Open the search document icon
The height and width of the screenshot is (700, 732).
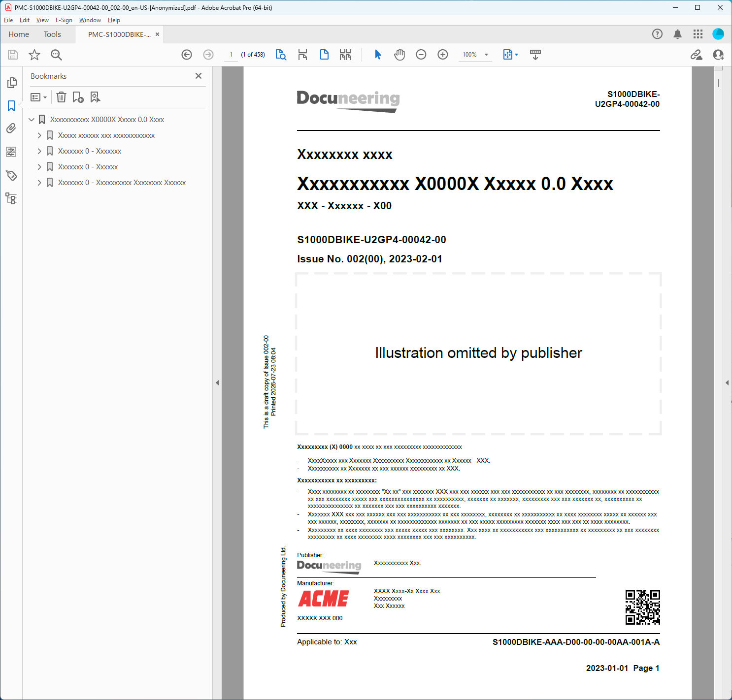281,55
